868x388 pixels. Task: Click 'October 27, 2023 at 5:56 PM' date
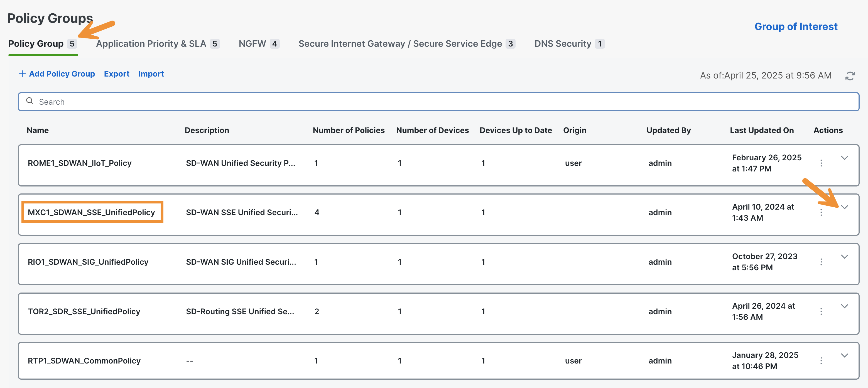tap(764, 262)
